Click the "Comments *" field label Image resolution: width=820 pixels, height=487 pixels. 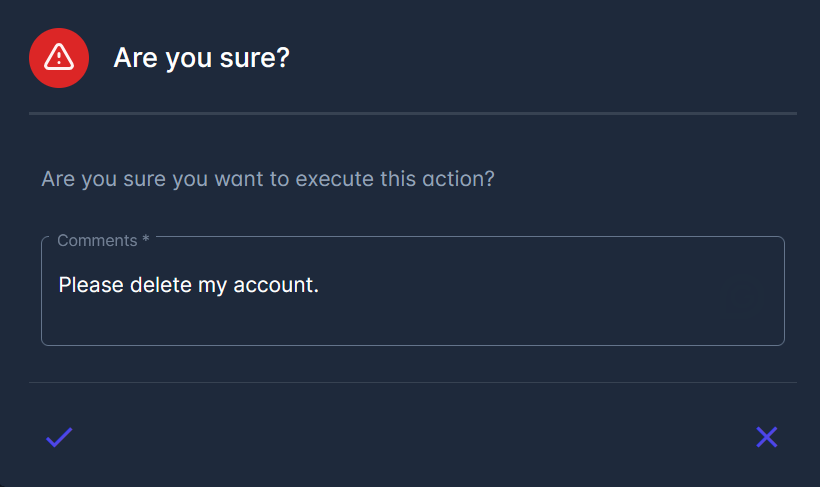point(103,241)
